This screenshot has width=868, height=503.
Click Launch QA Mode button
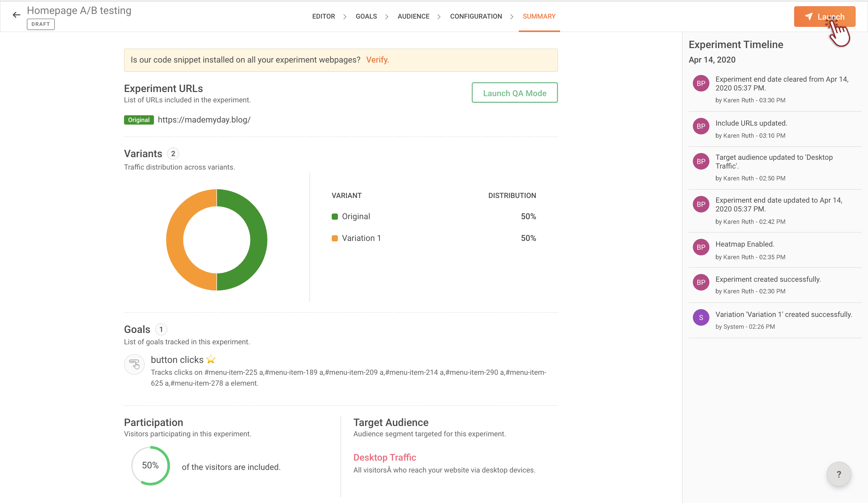(x=514, y=93)
